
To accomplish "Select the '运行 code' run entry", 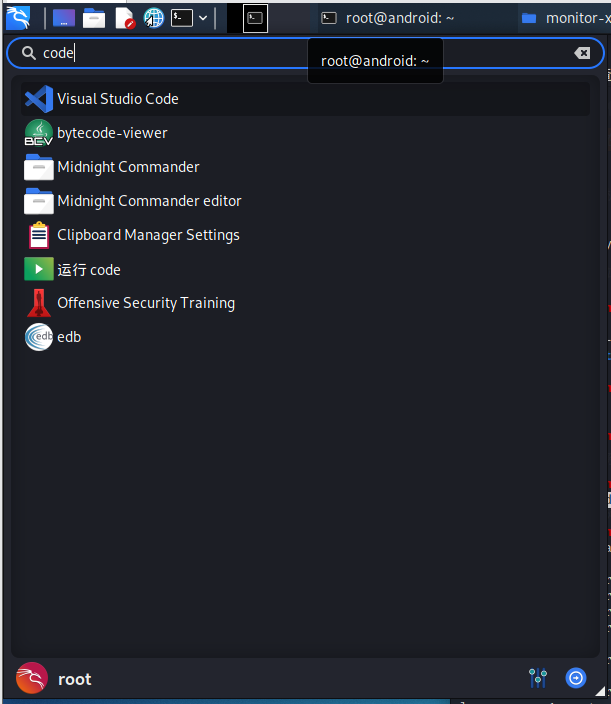I will pos(305,269).
